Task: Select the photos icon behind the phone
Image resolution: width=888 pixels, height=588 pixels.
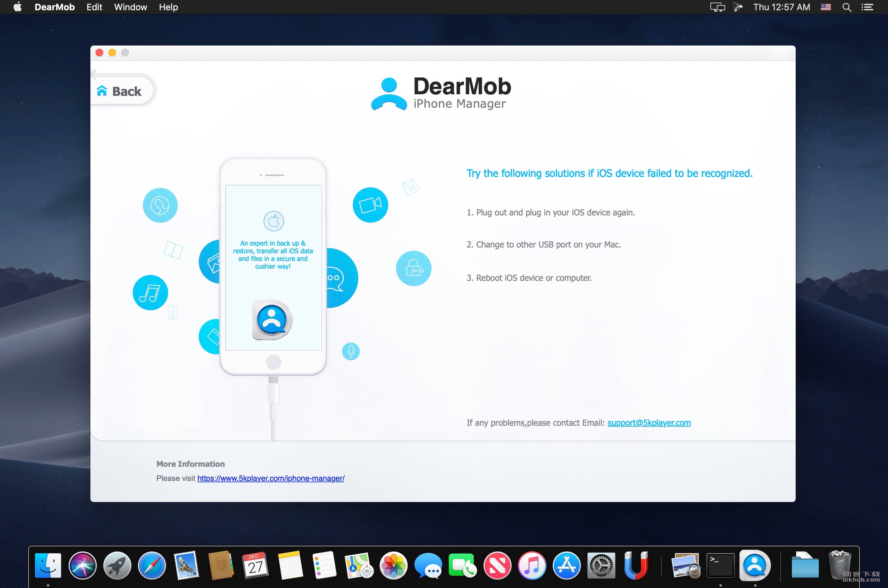Action: click(x=210, y=262)
